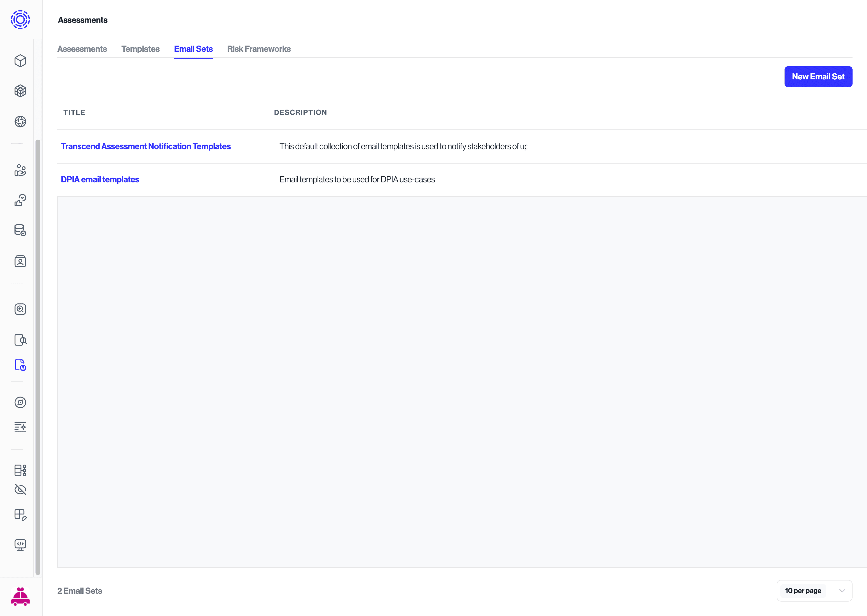Open the Transcend home logo

click(20, 20)
